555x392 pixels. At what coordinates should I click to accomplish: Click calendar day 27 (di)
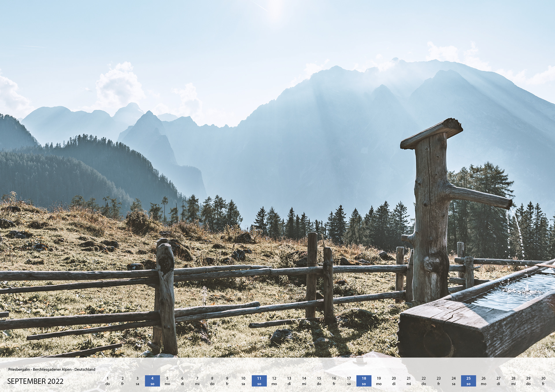coord(498,381)
